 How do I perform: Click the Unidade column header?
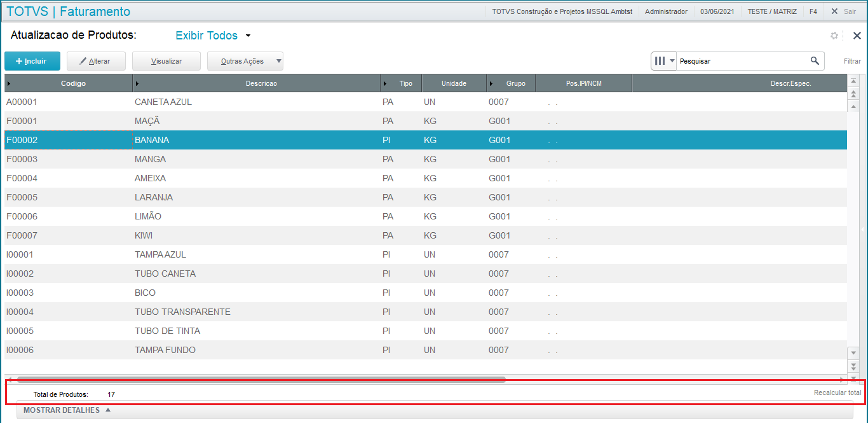tap(454, 83)
